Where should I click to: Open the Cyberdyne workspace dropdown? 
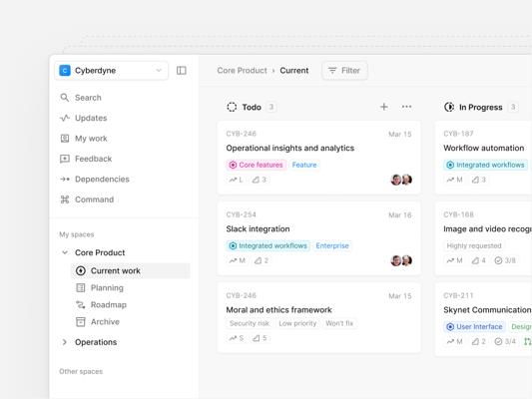pyautogui.click(x=111, y=71)
